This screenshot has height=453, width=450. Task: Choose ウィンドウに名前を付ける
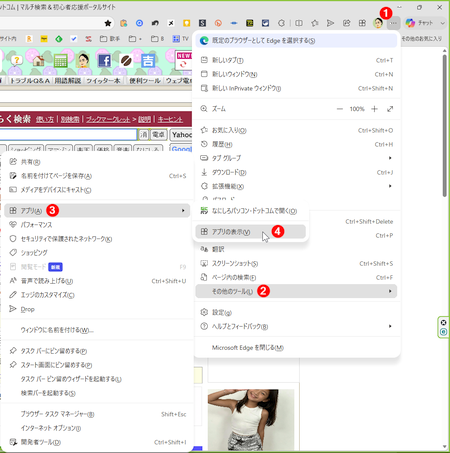pos(97,330)
